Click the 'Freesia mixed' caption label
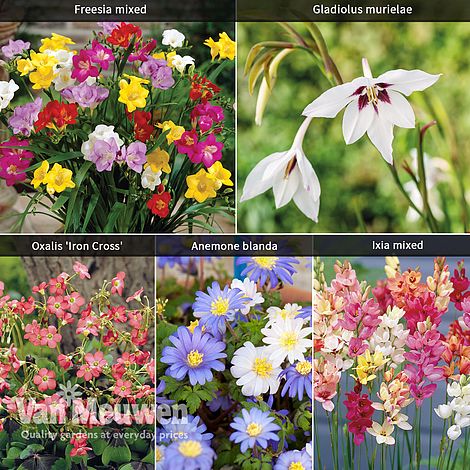 (x=110, y=9)
